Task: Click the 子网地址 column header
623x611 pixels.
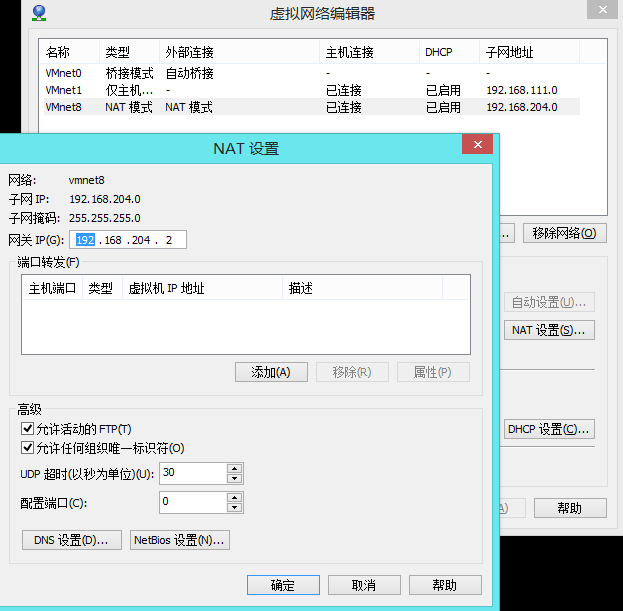Action: coord(530,52)
